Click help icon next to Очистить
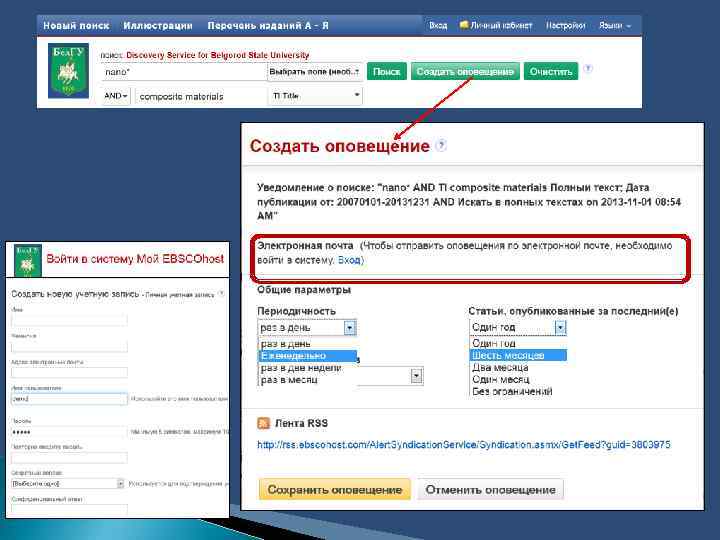720x540 pixels. [x=588, y=69]
